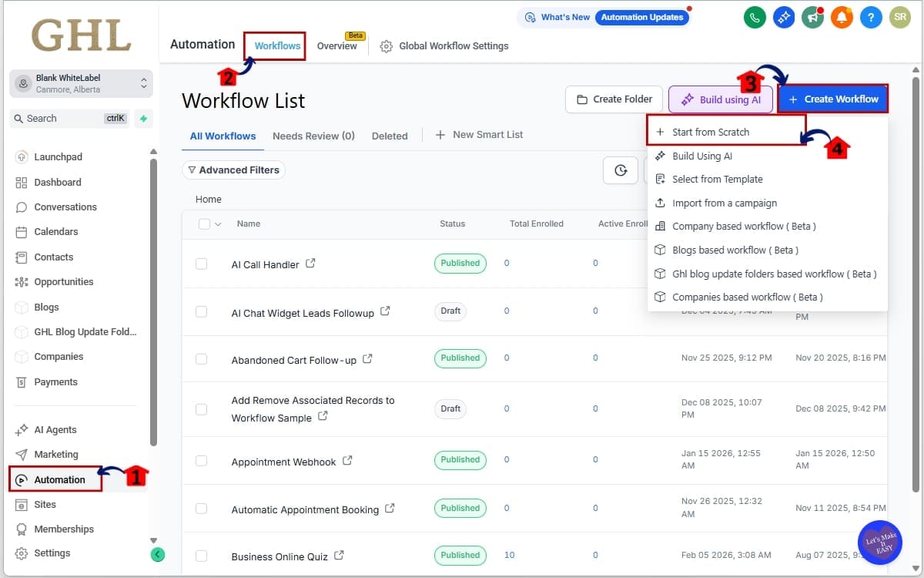Screen dimensions: 924x578
Task: Tick the select-all checkbox in table header
Action: pyautogui.click(x=203, y=223)
